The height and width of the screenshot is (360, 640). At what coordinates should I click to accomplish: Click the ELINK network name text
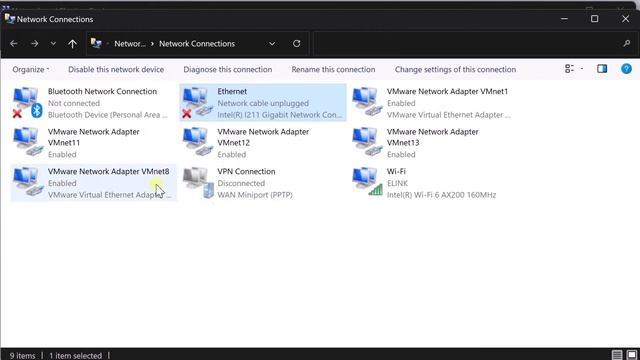[x=397, y=183]
